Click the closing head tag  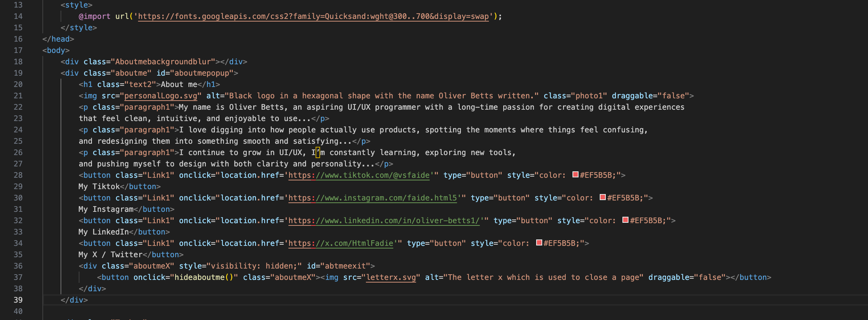click(x=58, y=39)
